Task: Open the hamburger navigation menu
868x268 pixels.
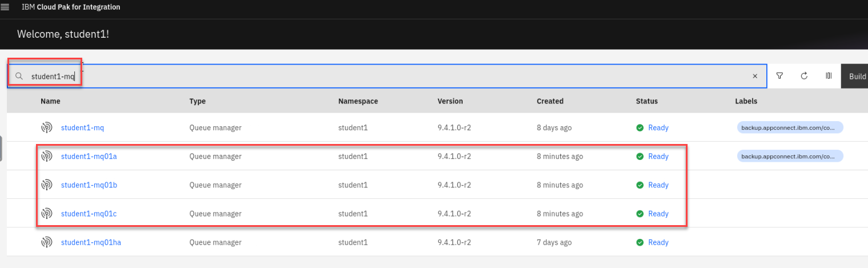Action: [5, 7]
